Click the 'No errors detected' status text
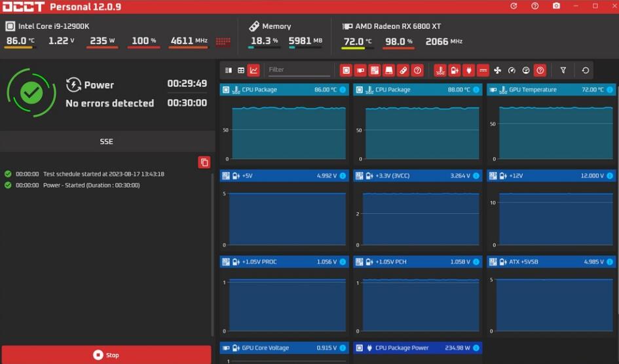This screenshot has height=364, width=619. 110,103
